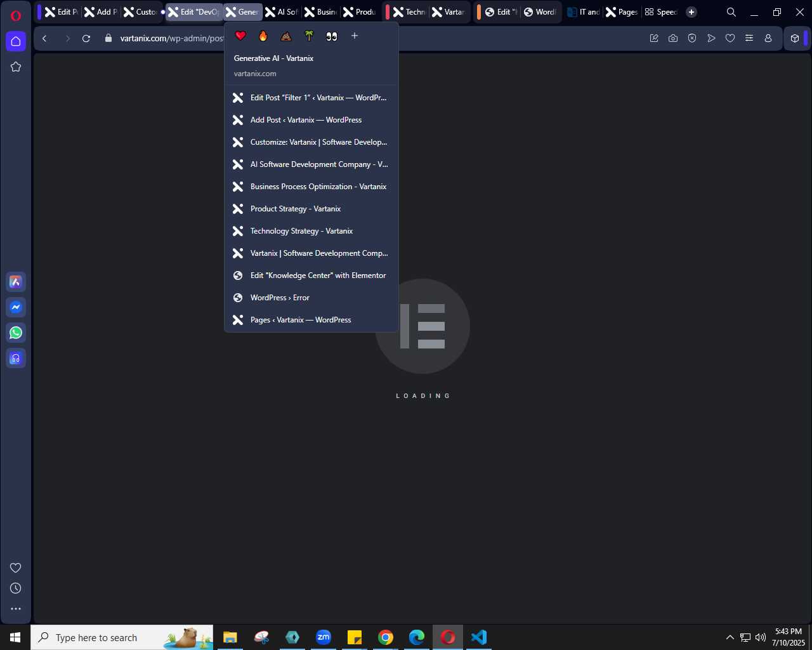React with the fire emoji
The width and height of the screenshot is (812, 650).
pyautogui.click(x=263, y=36)
